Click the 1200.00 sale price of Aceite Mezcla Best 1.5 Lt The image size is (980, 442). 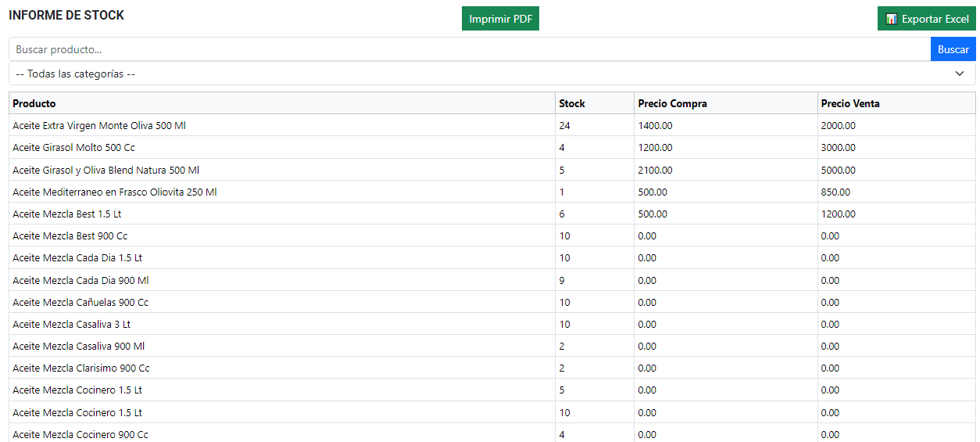[838, 214]
